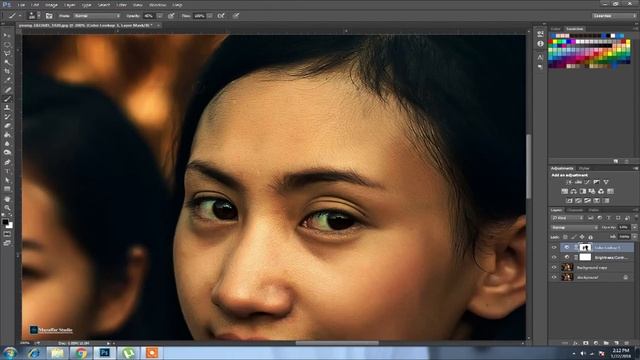The width and height of the screenshot is (640, 360).
Task: Click the foreground color swatch
Action: (x=5, y=222)
